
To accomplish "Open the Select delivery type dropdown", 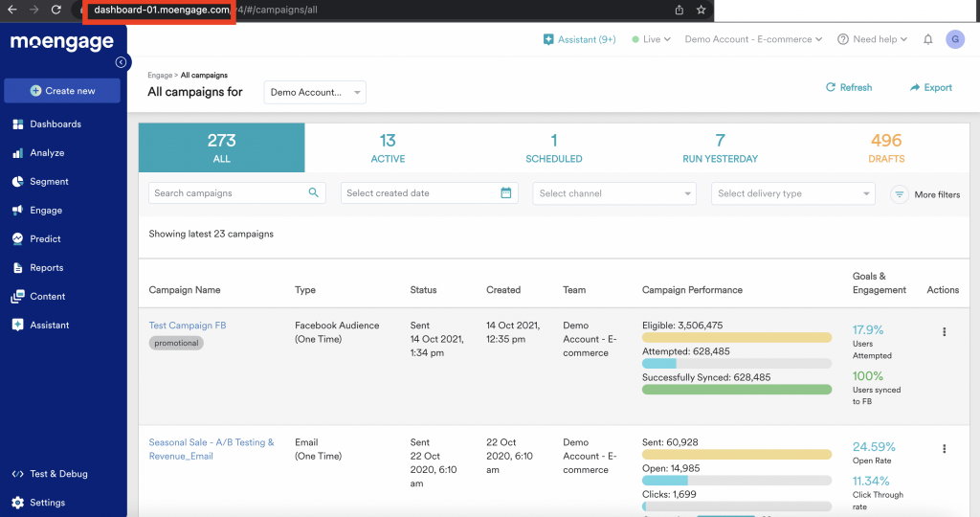I will click(793, 193).
